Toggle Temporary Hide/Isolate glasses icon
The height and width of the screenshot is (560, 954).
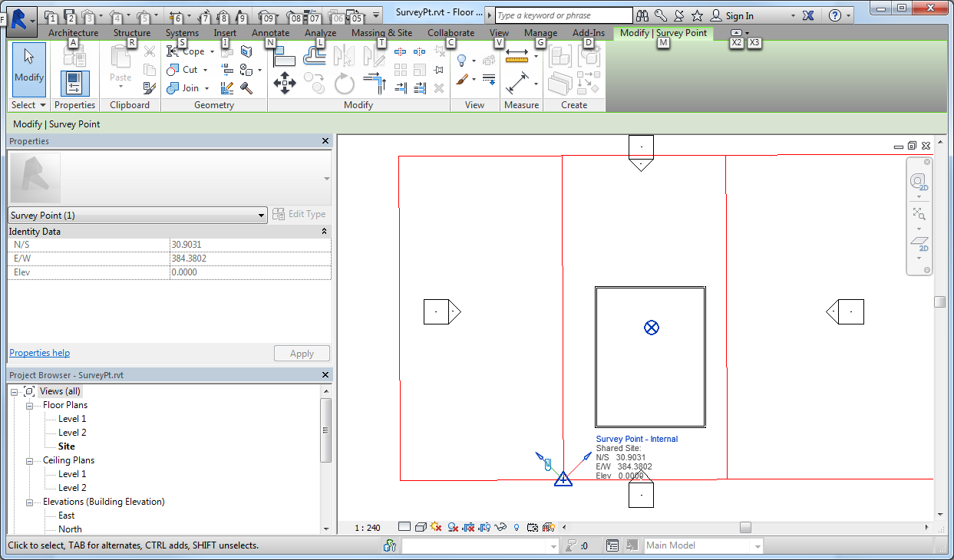pos(502,527)
